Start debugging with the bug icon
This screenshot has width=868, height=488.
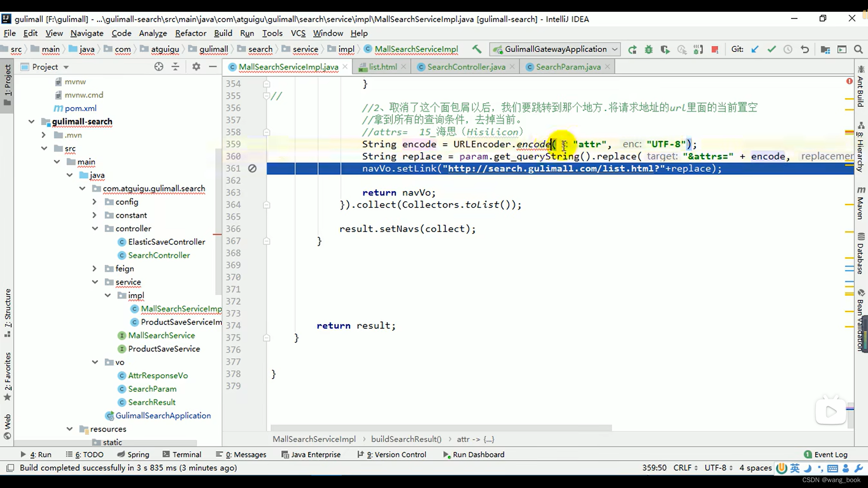[649, 49]
